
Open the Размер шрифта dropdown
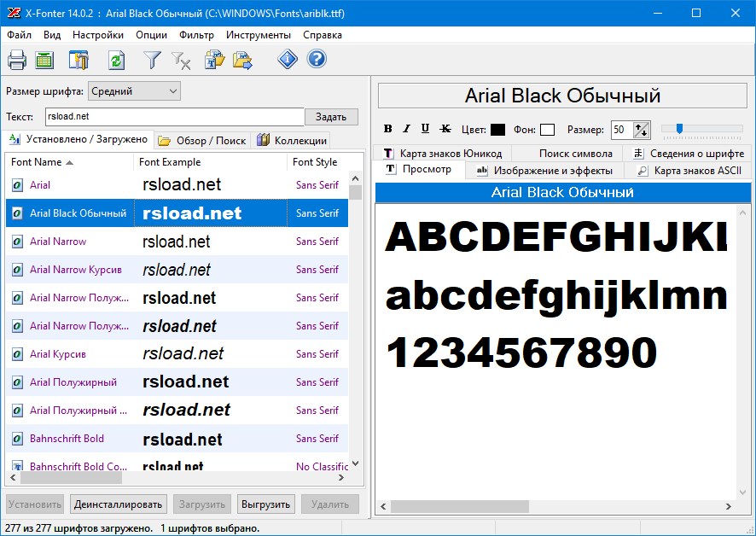134,91
